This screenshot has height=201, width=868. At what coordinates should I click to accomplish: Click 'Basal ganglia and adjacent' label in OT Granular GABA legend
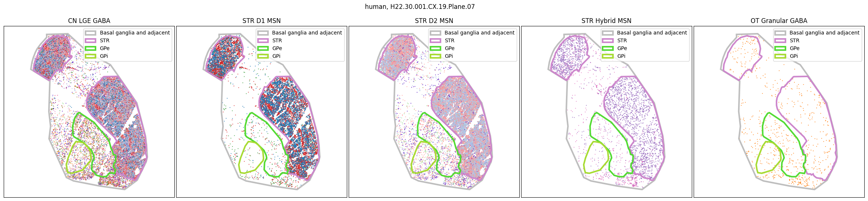click(824, 33)
